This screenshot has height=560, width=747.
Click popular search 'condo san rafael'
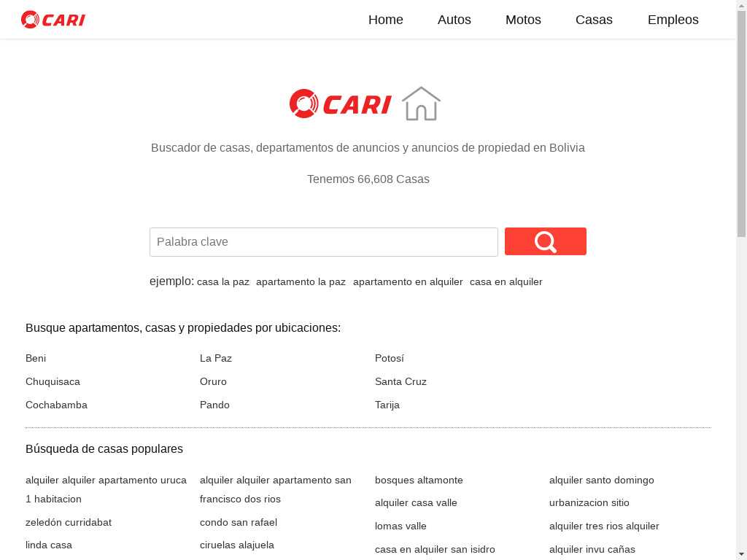[239, 522]
